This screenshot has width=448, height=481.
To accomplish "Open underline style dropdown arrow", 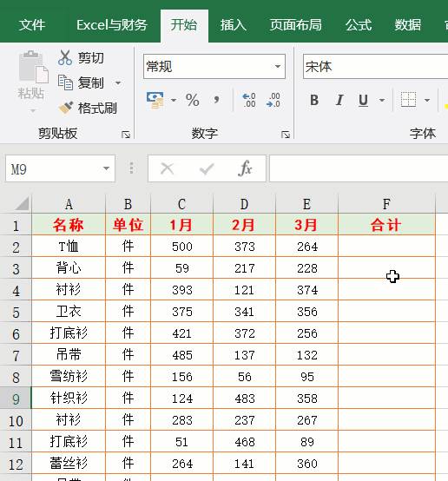I will tap(382, 101).
